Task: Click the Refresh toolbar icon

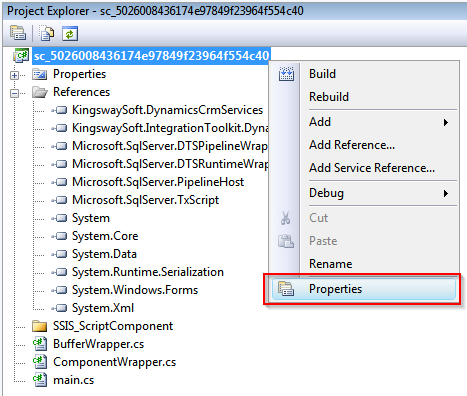Action: (70, 33)
